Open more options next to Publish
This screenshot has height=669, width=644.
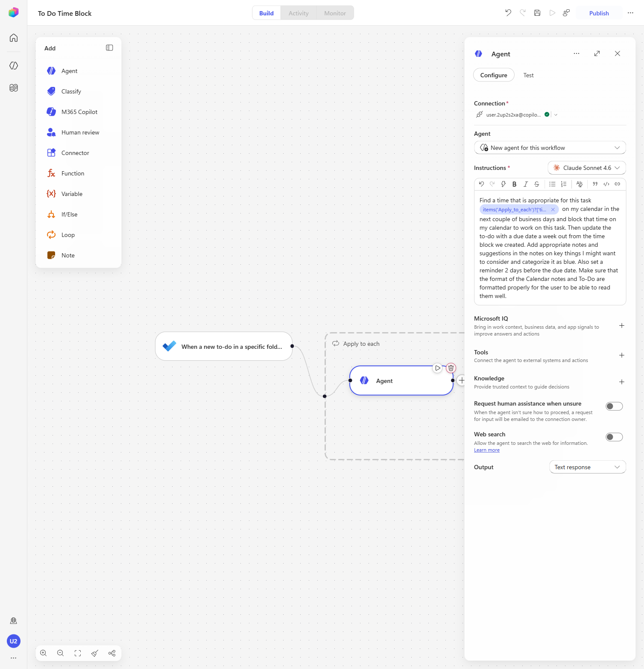tap(630, 13)
